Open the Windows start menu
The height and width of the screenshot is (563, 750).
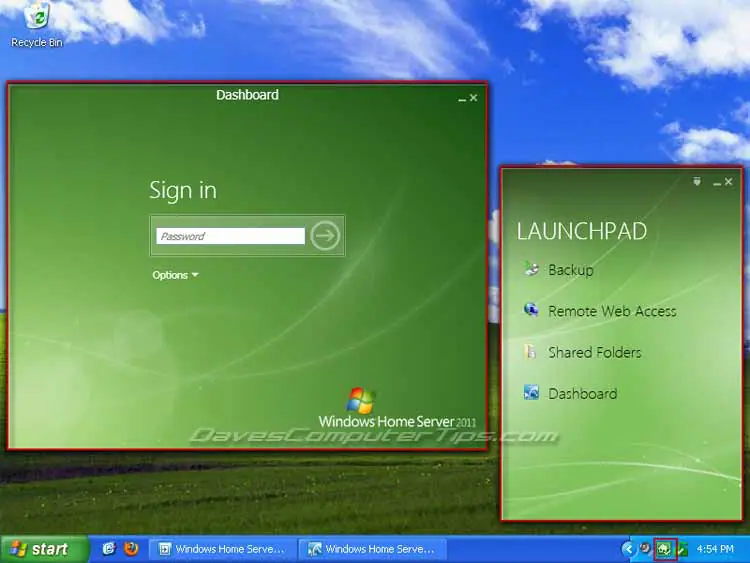[44, 549]
